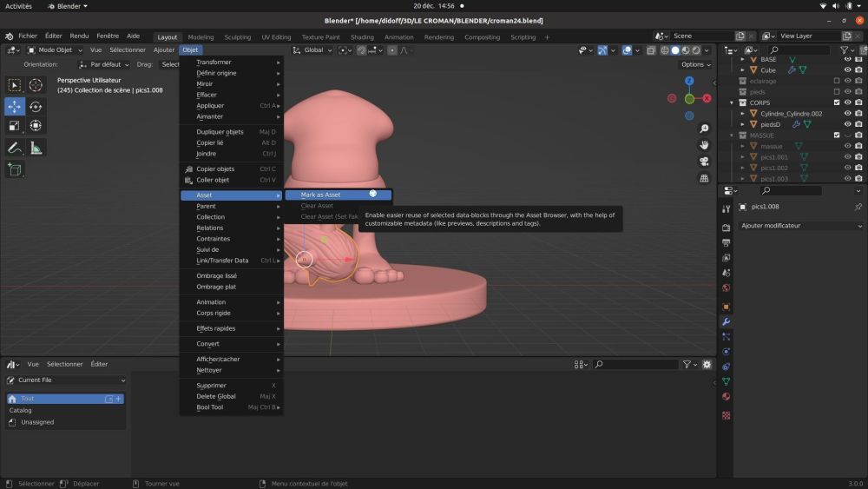The image size is (868, 489).
Task: Choose Dupliquer objets in Objet menu
Action: coord(232,132)
